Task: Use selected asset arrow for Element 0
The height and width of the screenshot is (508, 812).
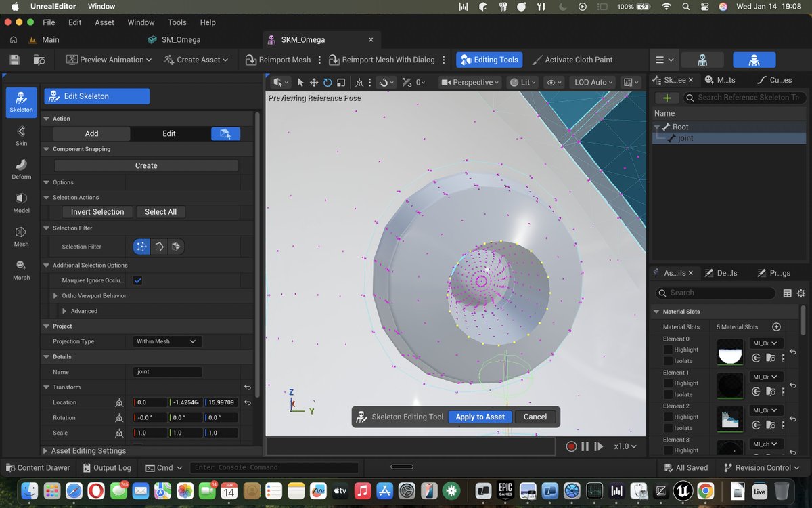Action: [757, 358]
